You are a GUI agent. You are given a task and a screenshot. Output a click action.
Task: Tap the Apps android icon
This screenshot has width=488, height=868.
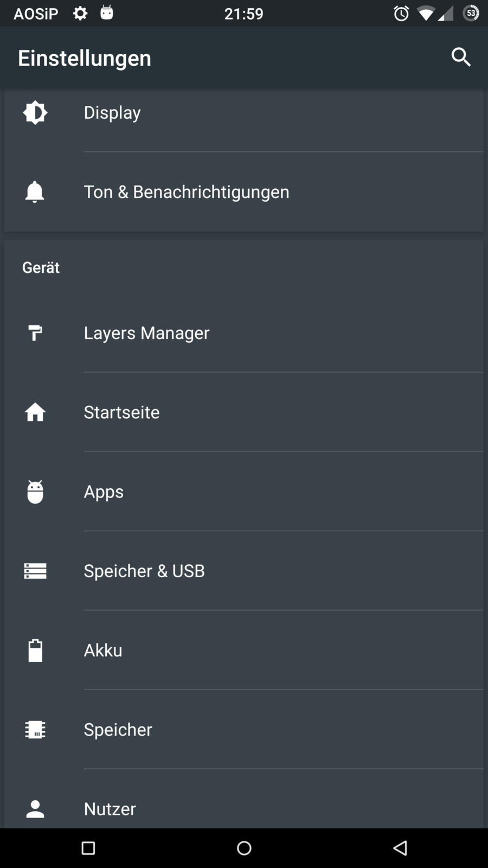pyautogui.click(x=35, y=492)
